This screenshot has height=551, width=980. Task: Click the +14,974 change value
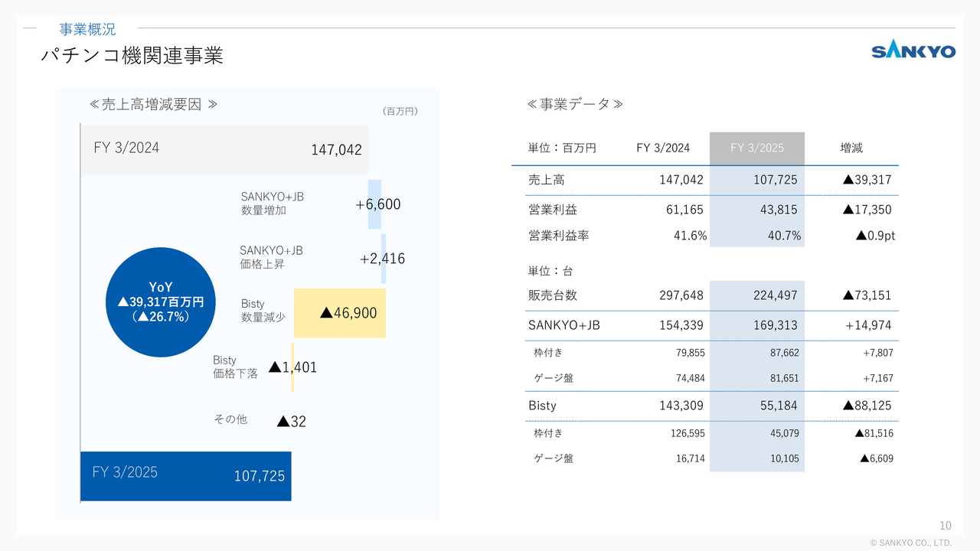tap(868, 325)
